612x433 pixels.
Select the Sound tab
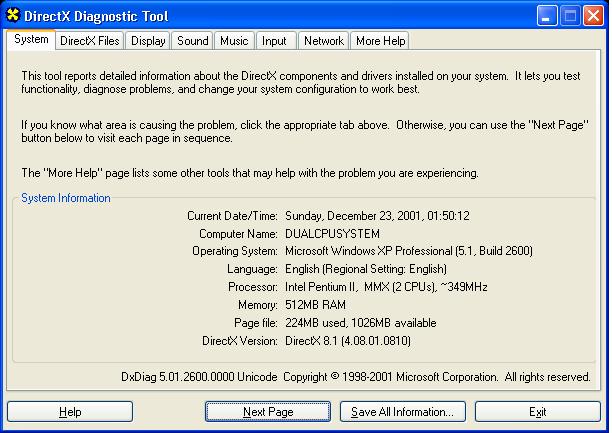(192, 41)
